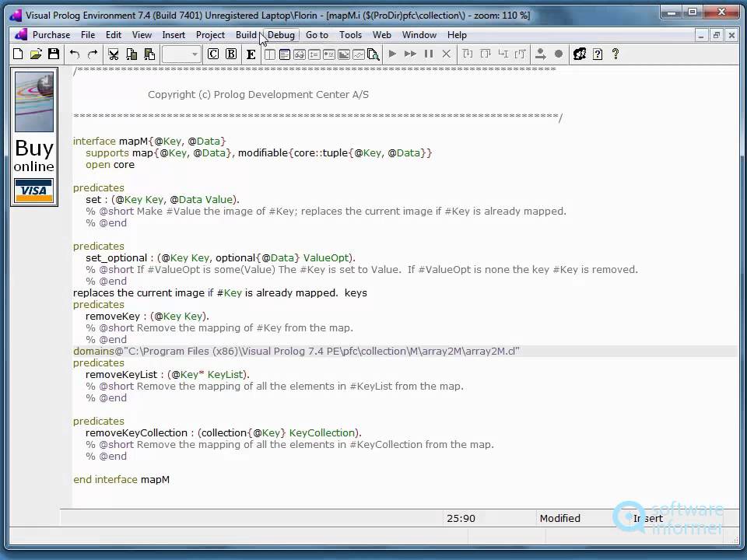Click the page with magnifier toolbar icon
This screenshot has height=560, width=747.
[373, 54]
